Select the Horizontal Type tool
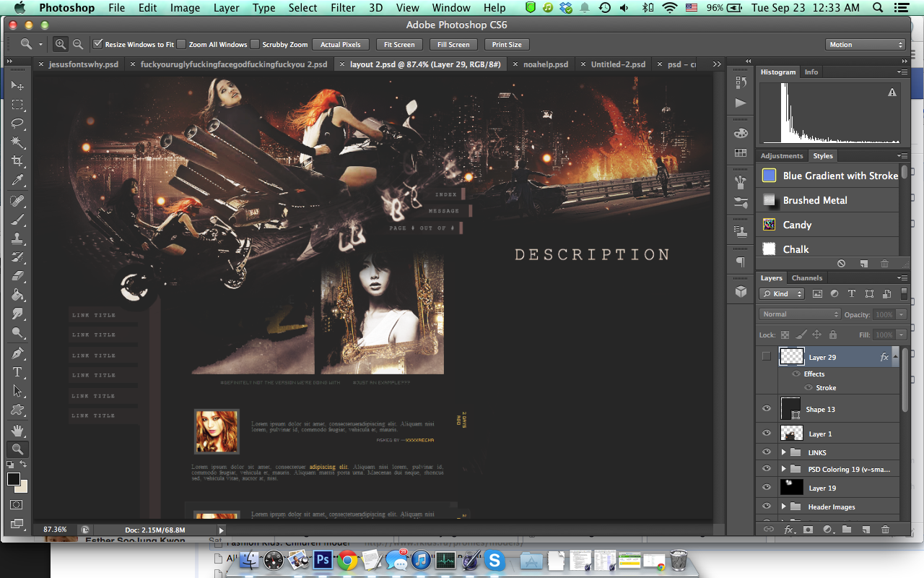924x578 pixels. 17,372
